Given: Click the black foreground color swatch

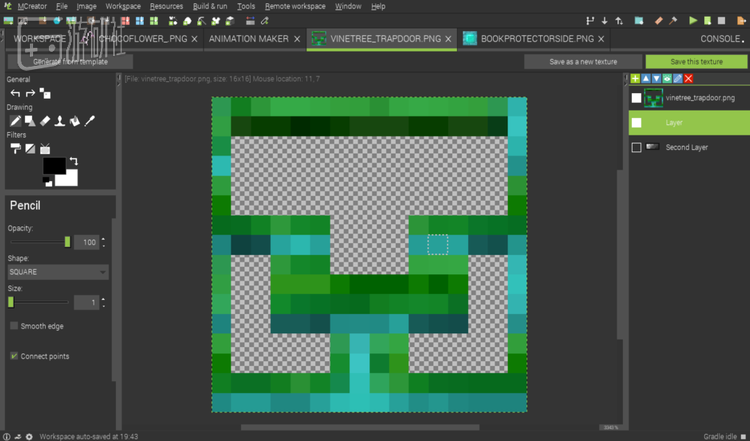Looking at the screenshot, I should 54,166.
